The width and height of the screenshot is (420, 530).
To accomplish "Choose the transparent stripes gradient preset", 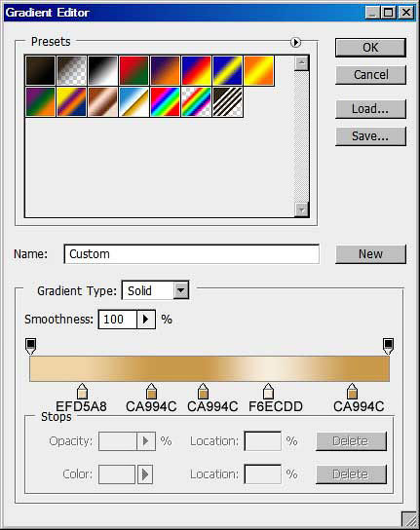I will click(227, 101).
